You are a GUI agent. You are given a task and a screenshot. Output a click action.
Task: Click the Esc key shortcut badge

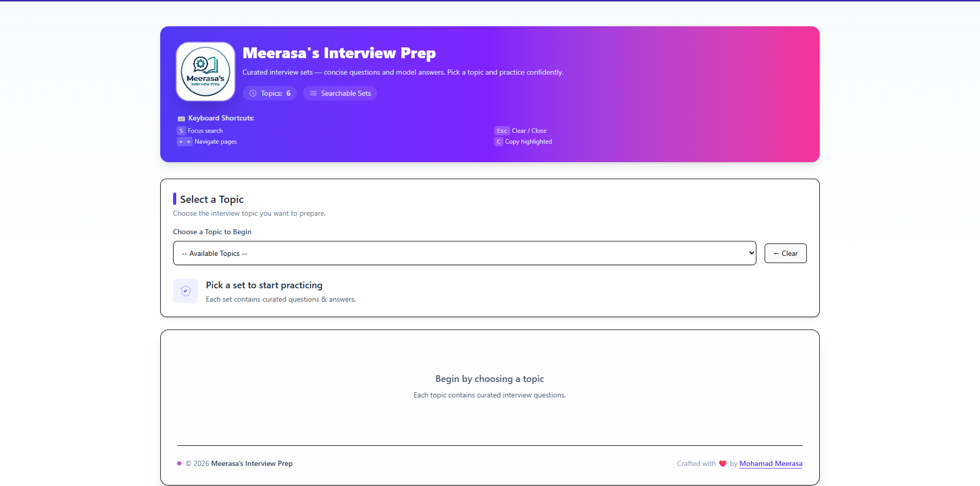click(501, 130)
